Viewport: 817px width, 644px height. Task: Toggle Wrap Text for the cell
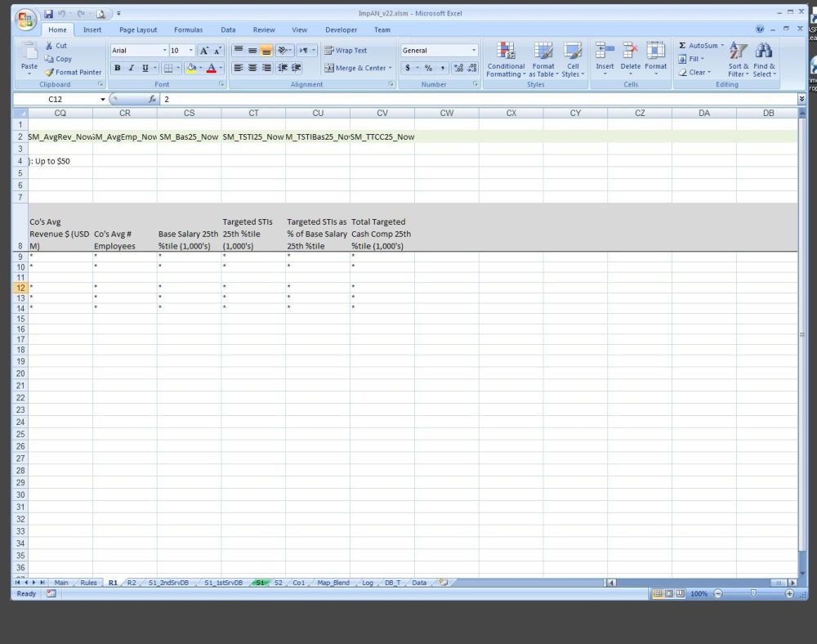pyautogui.click(x=346, y=50)
